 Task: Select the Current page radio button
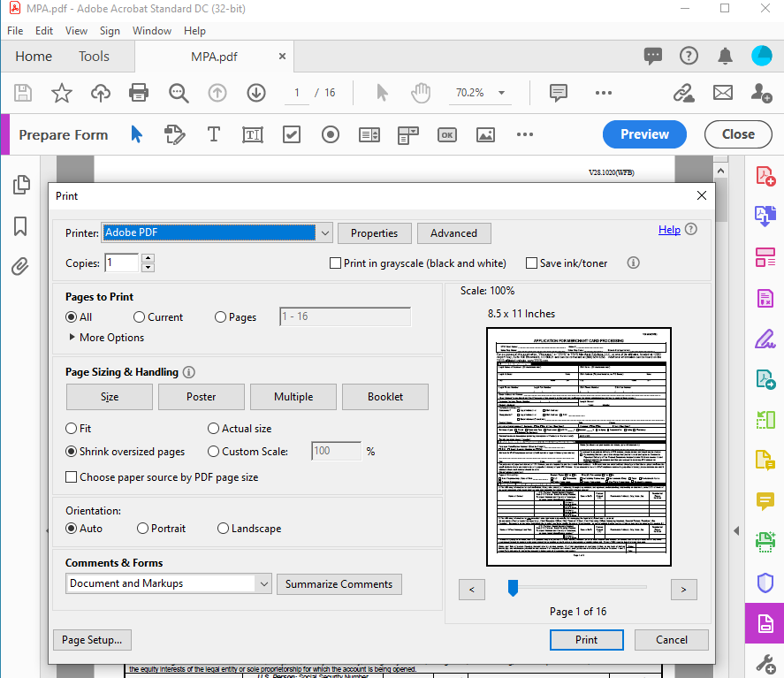tap(139, 317)
